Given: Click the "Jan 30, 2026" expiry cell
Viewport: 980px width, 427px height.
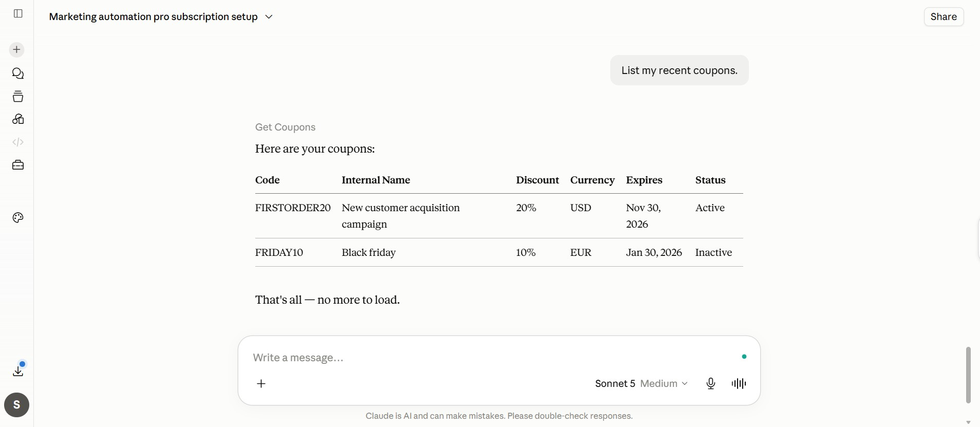Looking at the screenshot, I should pyautogui.click(x=654, y=252).
